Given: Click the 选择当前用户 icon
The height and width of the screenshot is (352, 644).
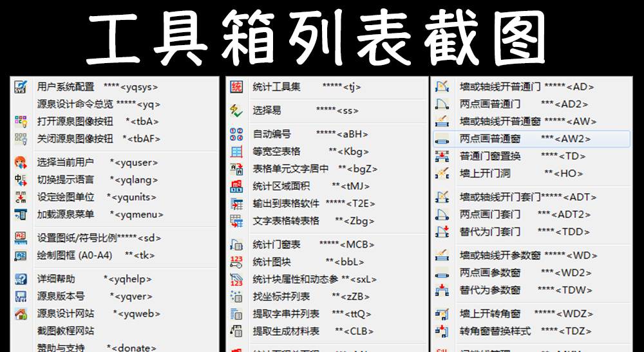Looking at the screenshot, I should coord(21,162).
